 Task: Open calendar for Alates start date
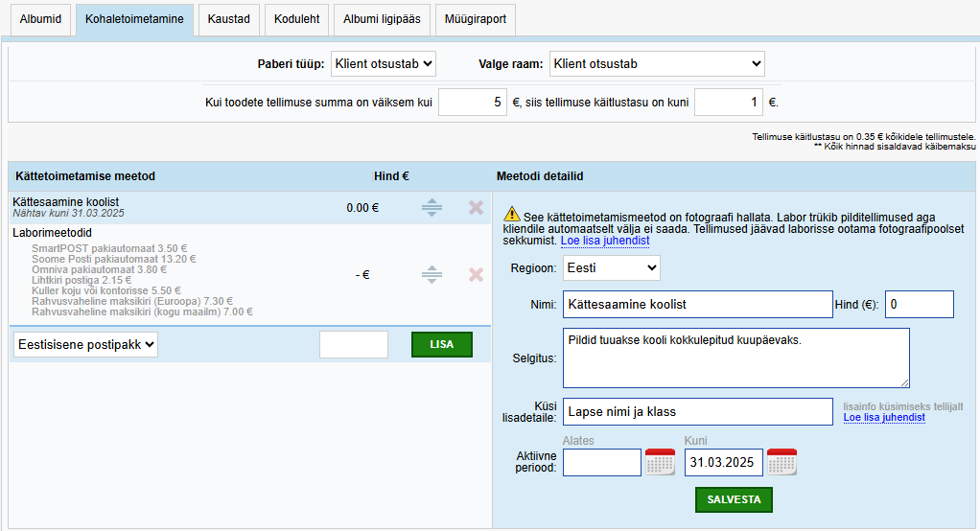660,462
